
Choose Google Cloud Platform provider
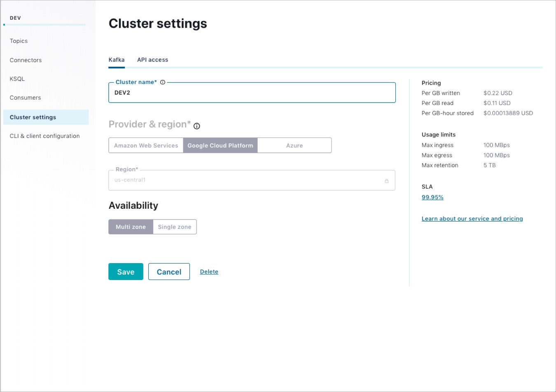pyautogui.click(x=220, y=145)
